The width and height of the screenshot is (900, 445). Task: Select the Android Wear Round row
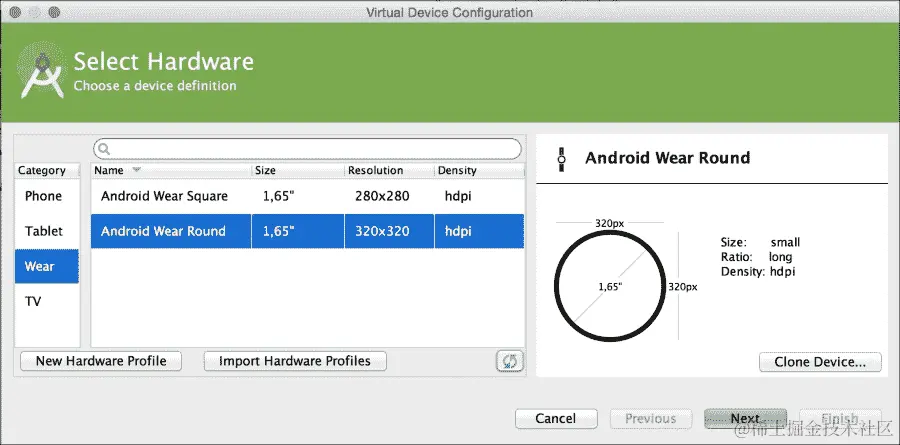coord(308,231)
